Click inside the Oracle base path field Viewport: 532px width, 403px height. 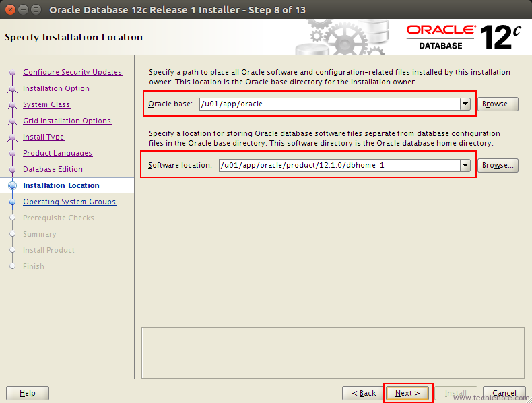(x=330, y=104)
